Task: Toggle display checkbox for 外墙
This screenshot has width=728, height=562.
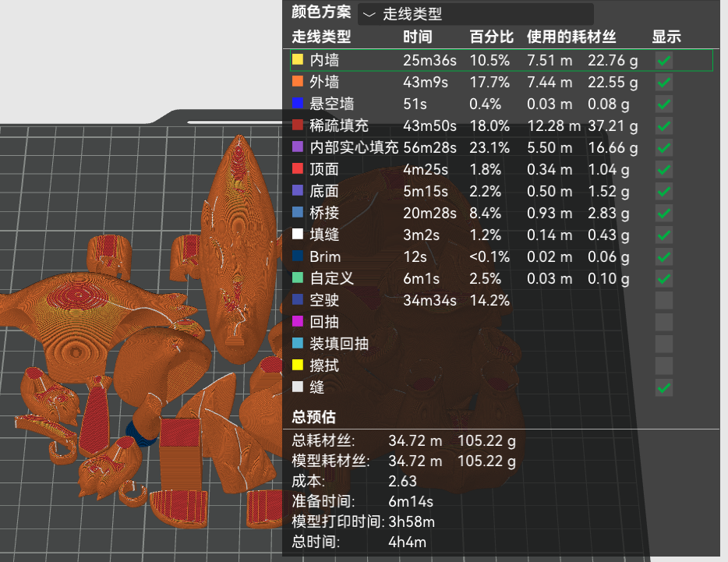Action: tap(664, 82)
